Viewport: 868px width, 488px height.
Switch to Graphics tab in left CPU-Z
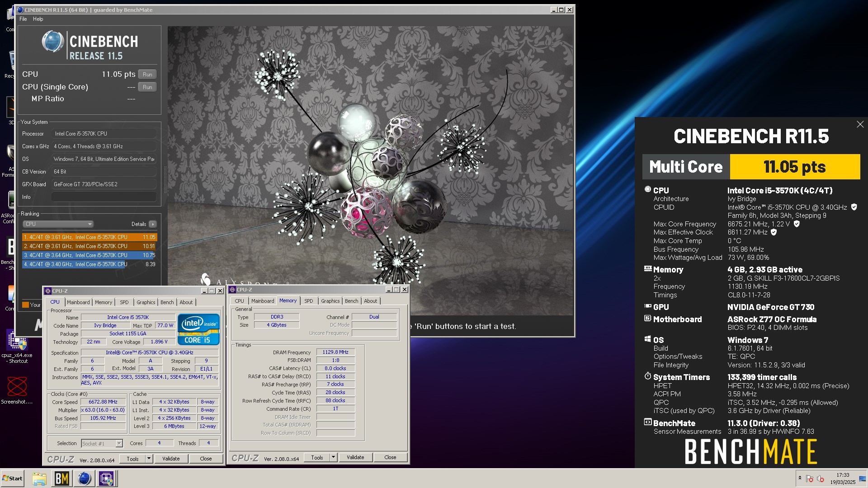coord(146,302)
